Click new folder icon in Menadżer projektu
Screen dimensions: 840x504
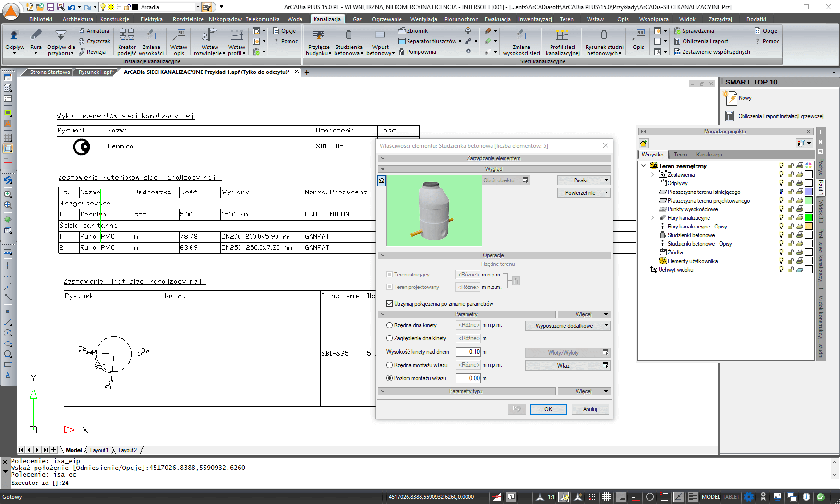(644, 143)
